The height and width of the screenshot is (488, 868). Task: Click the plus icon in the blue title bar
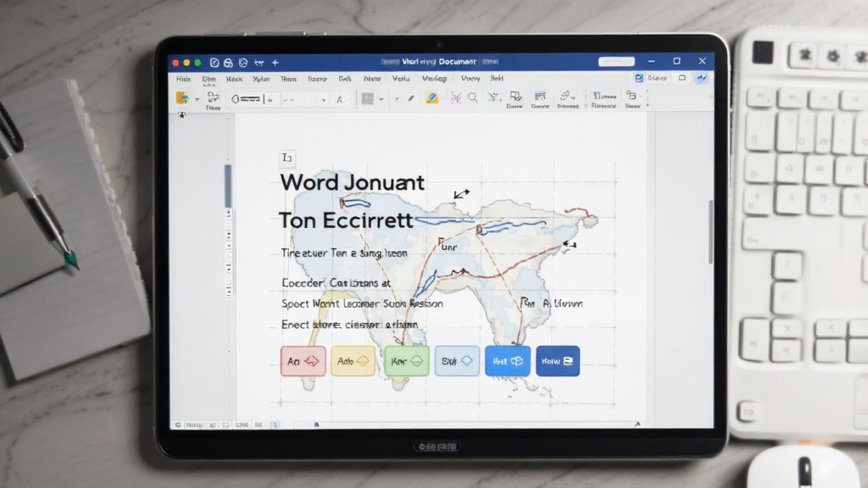pyautogui.click(x=275, y=63)
